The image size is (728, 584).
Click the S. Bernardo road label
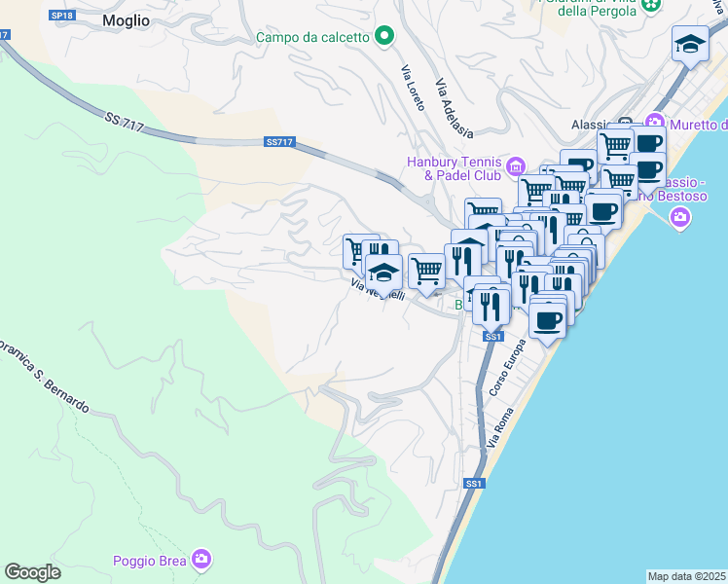[x=60, y=390]
